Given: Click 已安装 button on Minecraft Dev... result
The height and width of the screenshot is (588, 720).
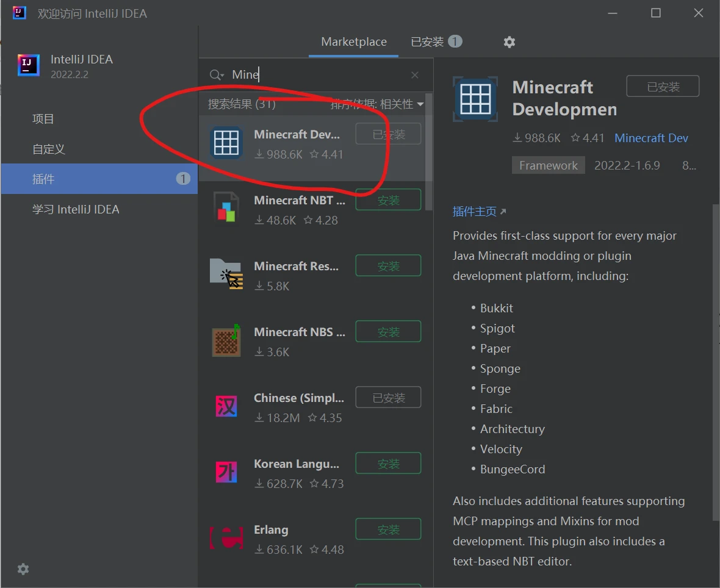Looking at the screenshot, I should coord(389,134).
